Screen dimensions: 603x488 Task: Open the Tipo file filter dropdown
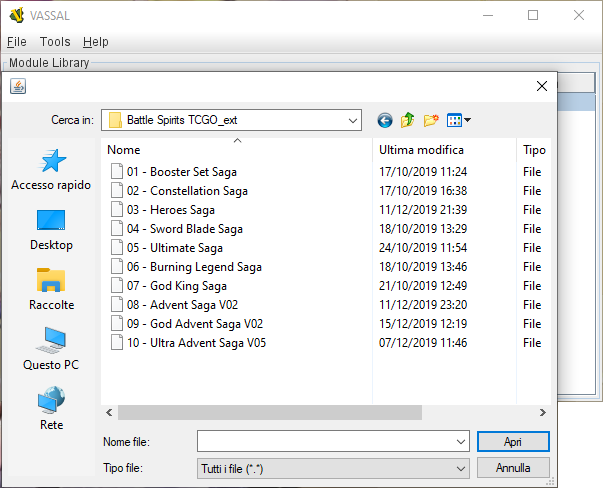(x=333, y=468)
